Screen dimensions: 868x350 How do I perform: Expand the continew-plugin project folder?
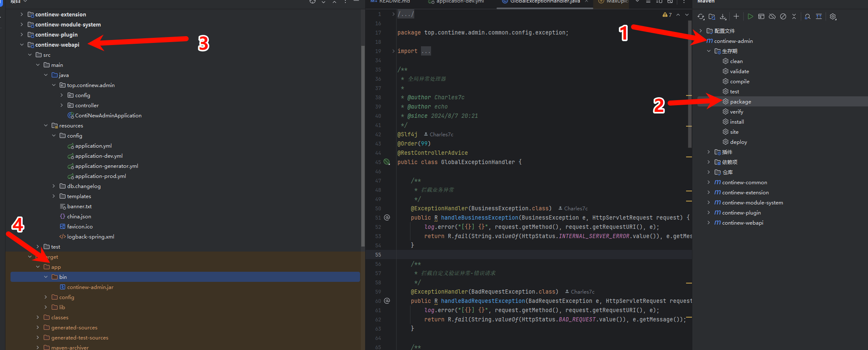coord(22,34)
